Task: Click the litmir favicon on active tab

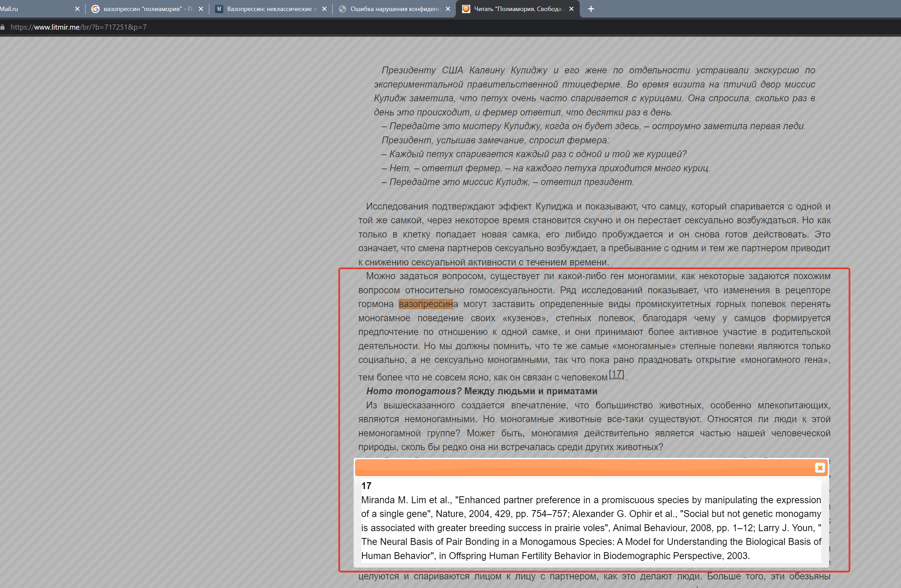Action: coord(466,9)
